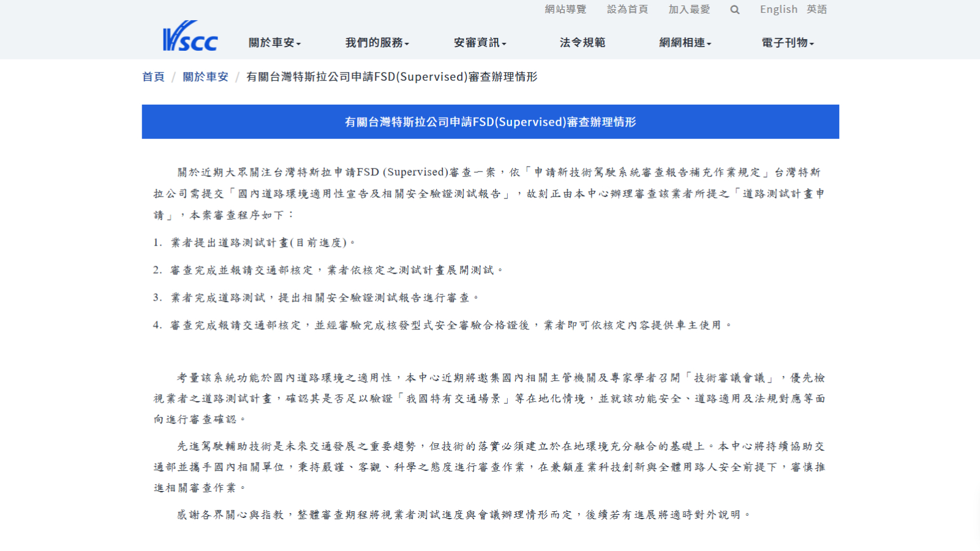Click the 設為首頁 link
This screenshot has height=551, width=980.
627,9
